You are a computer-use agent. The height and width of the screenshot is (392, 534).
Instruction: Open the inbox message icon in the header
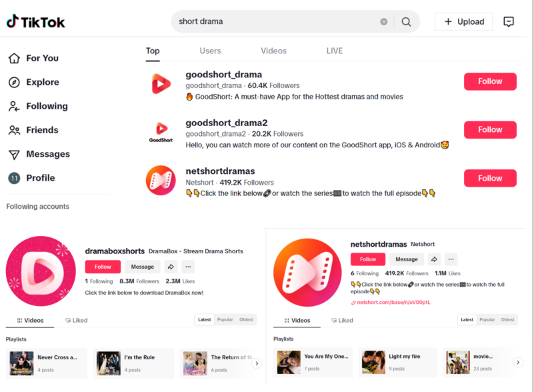pos(509,21)
